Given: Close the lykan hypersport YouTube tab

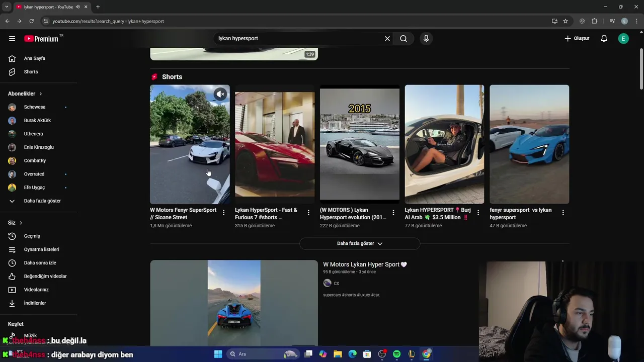Looking at the screenshot, I should pyautogui.click(x=86, y=7).
